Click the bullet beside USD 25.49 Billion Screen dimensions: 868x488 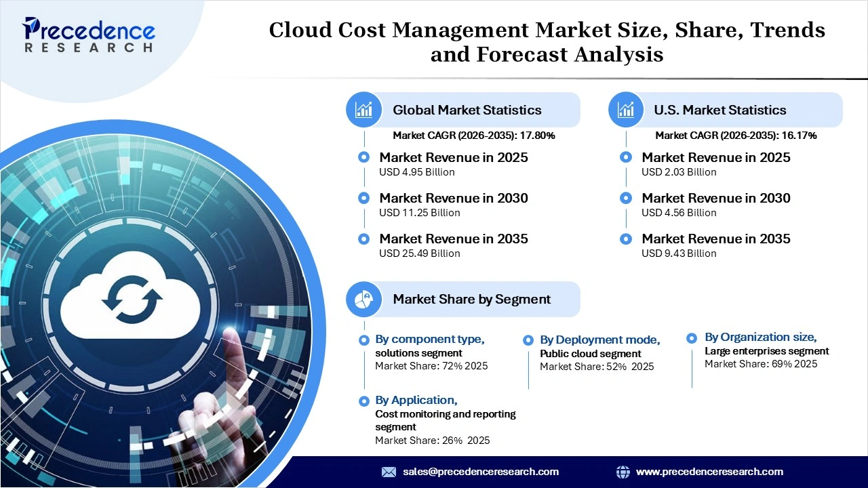364,239
